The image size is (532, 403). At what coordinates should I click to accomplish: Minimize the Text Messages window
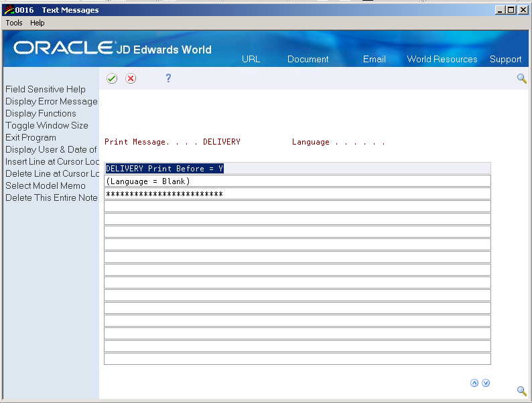point(500,10)
